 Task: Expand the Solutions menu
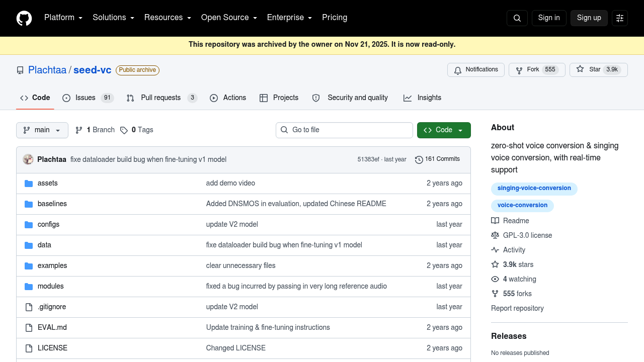113,18
